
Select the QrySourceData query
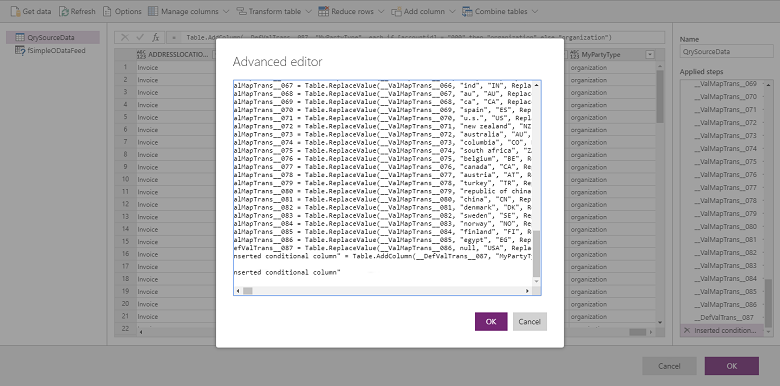point(53,37)
